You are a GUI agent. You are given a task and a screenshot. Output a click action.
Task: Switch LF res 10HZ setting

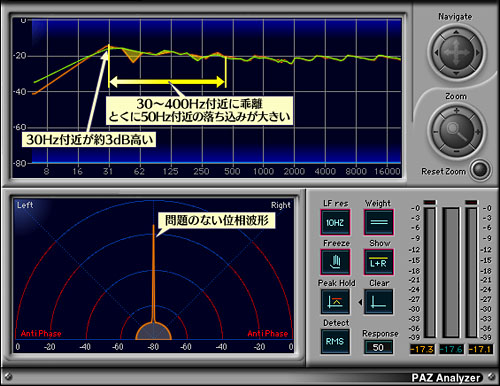pyautogui.click(x=335, y=222)
